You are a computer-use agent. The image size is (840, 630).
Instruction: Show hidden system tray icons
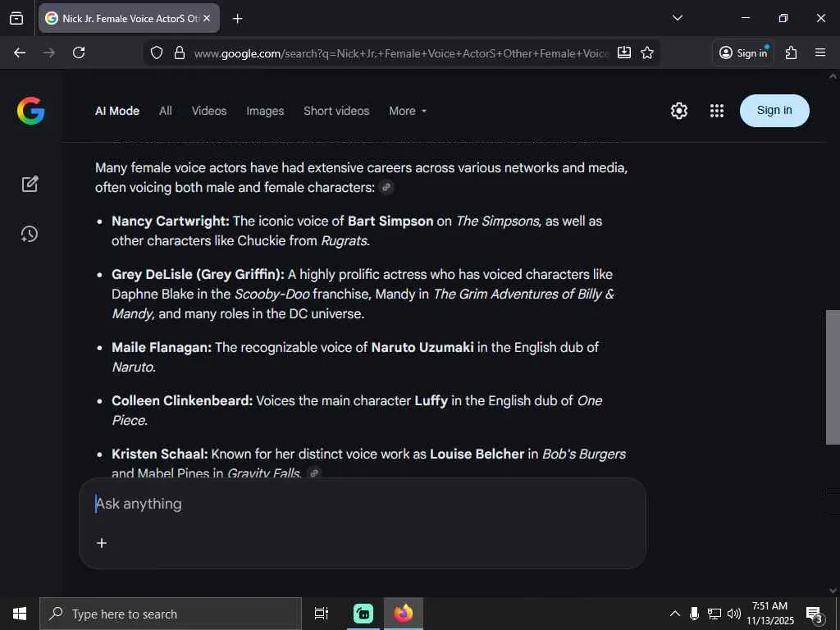(x=675, y=614)
